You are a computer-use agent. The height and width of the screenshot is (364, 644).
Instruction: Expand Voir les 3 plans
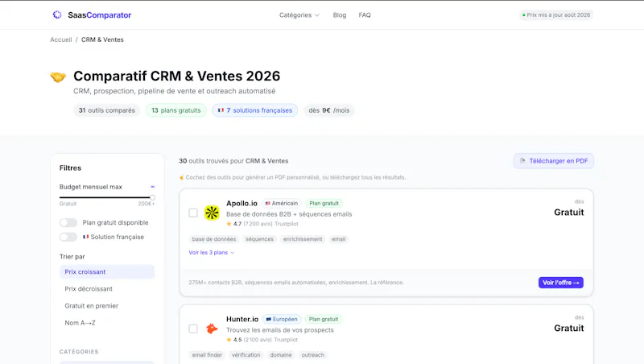pos(211,253)
